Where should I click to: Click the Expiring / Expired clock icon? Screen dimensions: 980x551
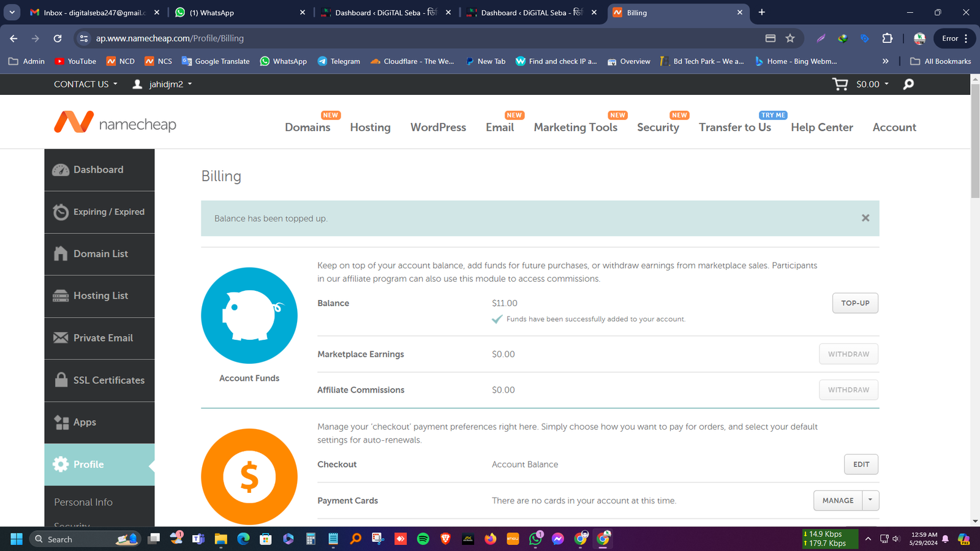point(61,212)
